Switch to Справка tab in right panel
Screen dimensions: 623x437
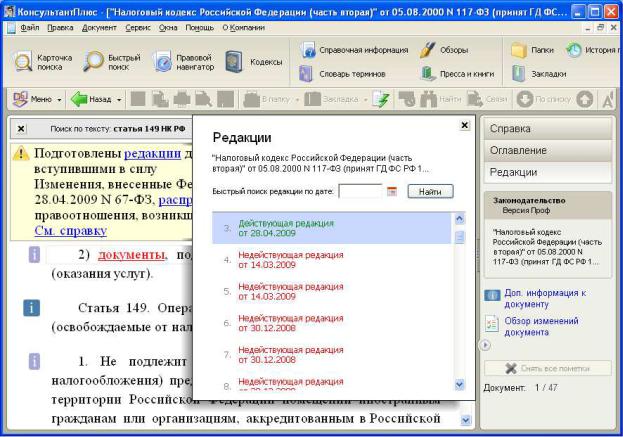coord(548,129)
